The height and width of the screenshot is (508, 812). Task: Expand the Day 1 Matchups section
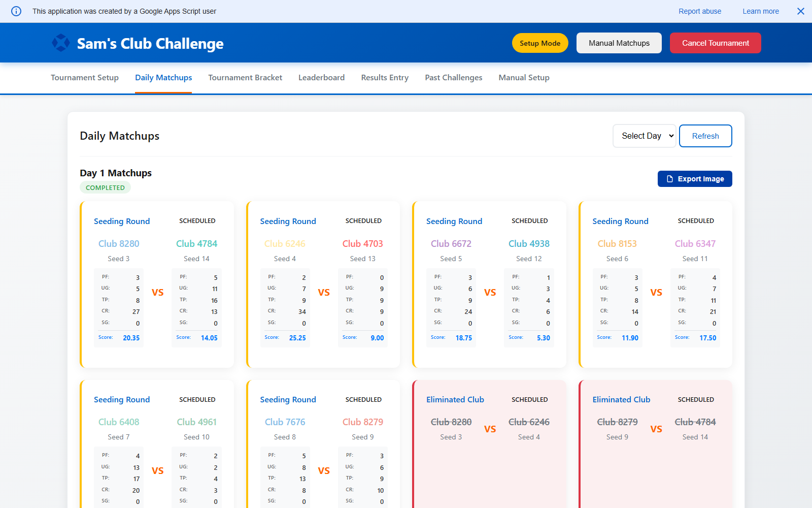pyautogui.click(x=115, y=173)
